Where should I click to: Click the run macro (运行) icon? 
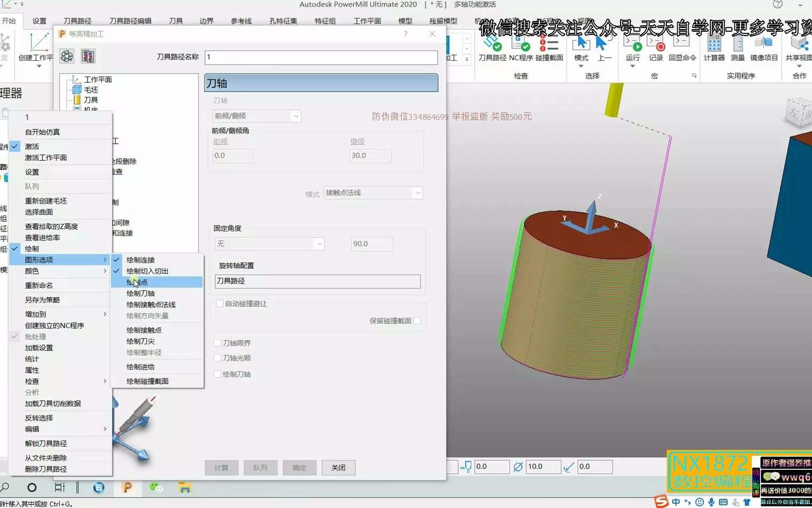point(632,47)
